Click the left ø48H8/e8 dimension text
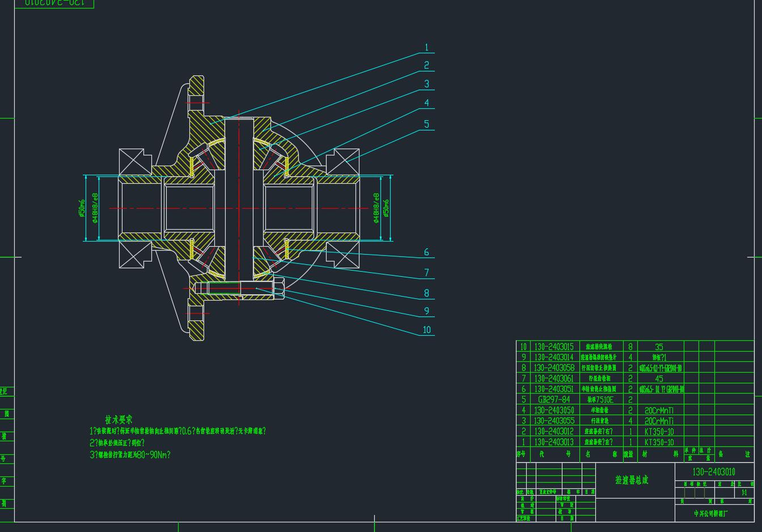The image size is (762, 532). click(x=95, y=208)
